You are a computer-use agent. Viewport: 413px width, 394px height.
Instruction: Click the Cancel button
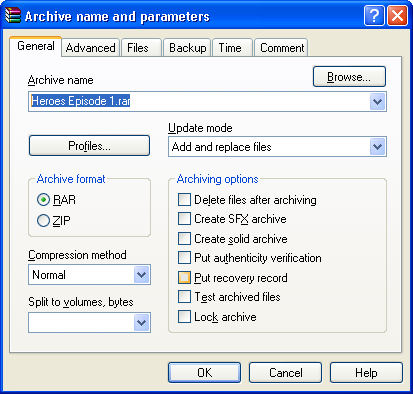[x=285, y=372]
